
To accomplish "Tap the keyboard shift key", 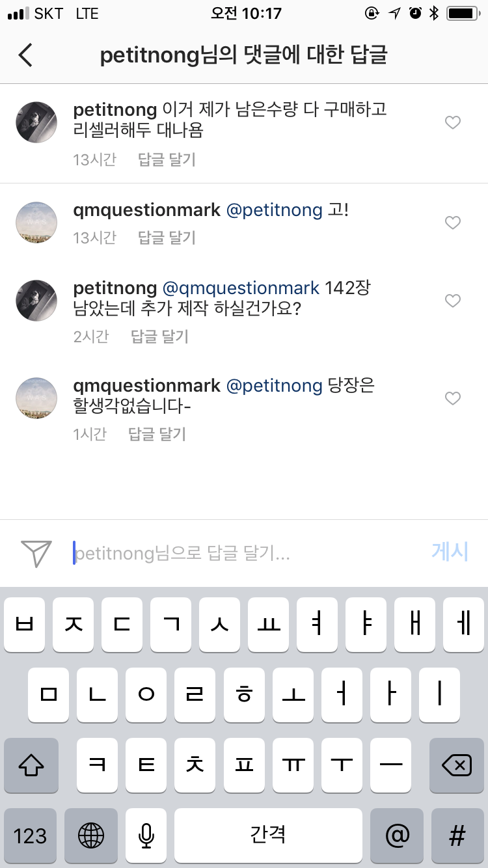I will [x=31, y=766].
